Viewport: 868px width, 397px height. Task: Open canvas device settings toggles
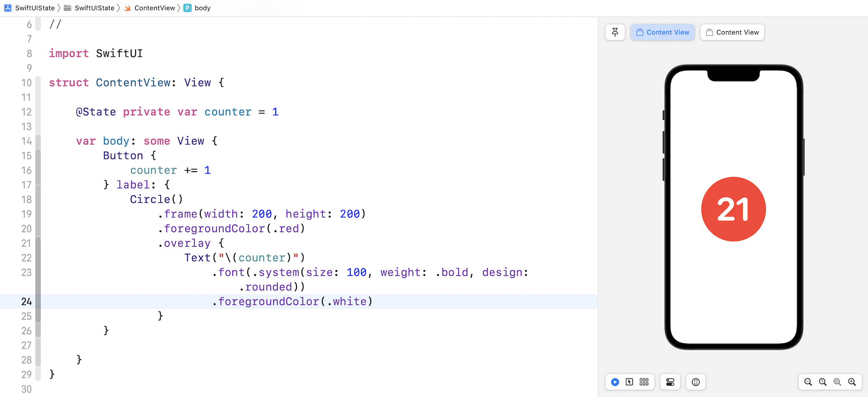[x=670, y=382]
